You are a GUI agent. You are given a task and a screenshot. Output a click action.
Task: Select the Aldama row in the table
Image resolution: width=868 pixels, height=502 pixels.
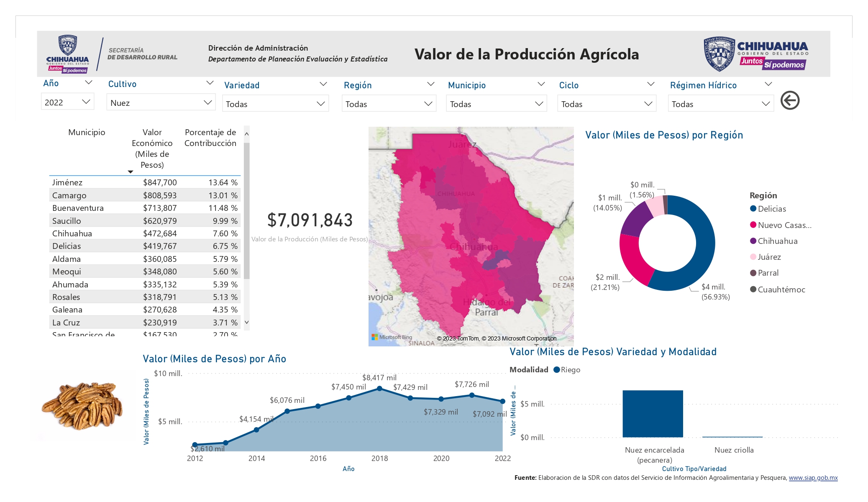pos(145,259)
